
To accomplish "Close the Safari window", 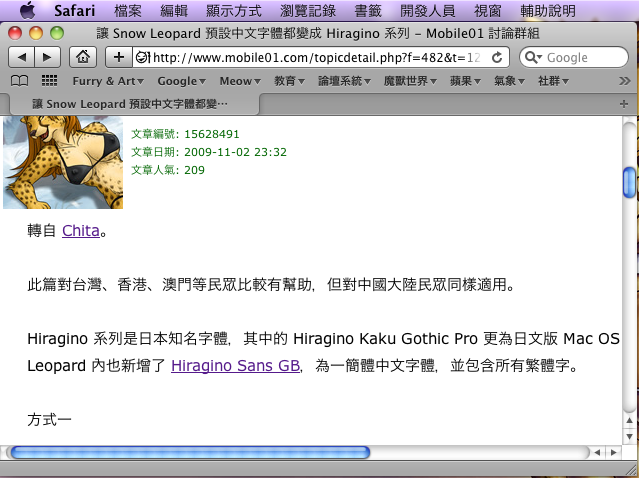I will tap(15, 33).
